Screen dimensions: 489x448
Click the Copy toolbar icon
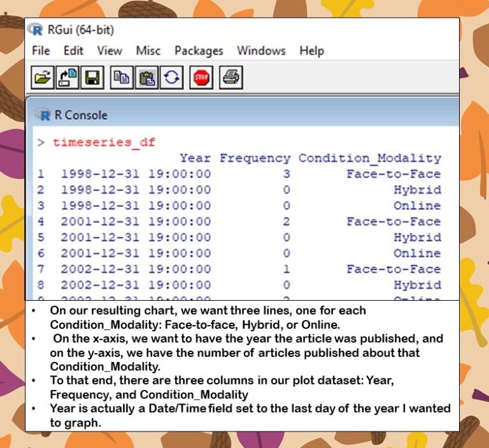click(121, 78)
